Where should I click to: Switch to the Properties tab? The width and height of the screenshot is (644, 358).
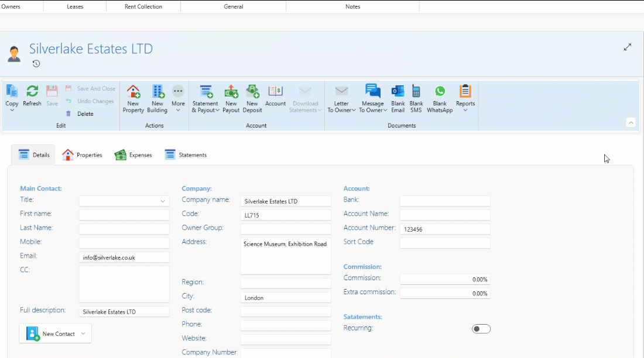[83, 155]
